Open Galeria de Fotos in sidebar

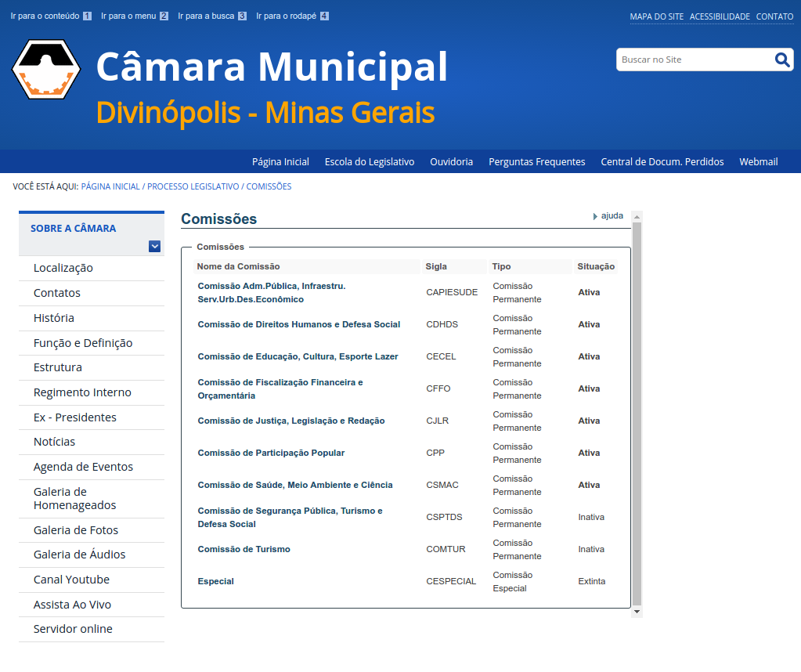76,530
